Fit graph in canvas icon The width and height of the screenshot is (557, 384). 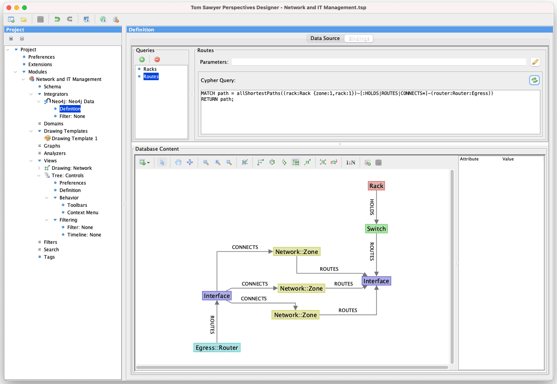click(x=245, y=162)
